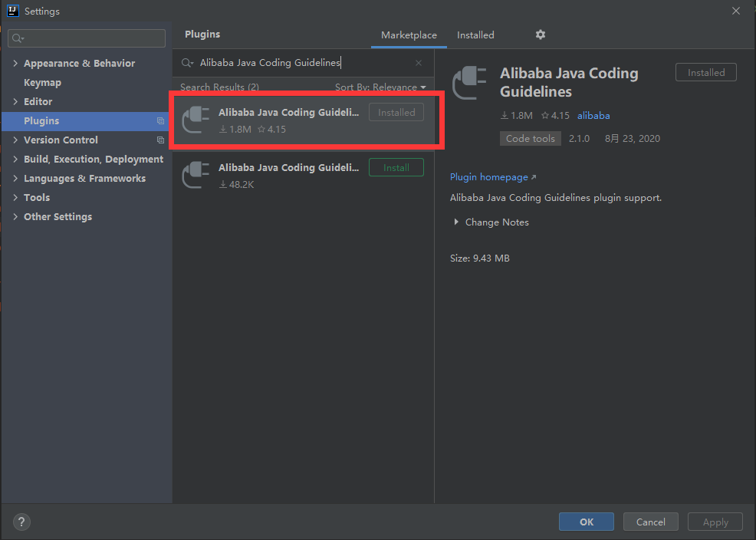Image resolution: width=756 pixels, height=540 pixels.
Task: Open plugin search options magnifier
Action: 187,63
